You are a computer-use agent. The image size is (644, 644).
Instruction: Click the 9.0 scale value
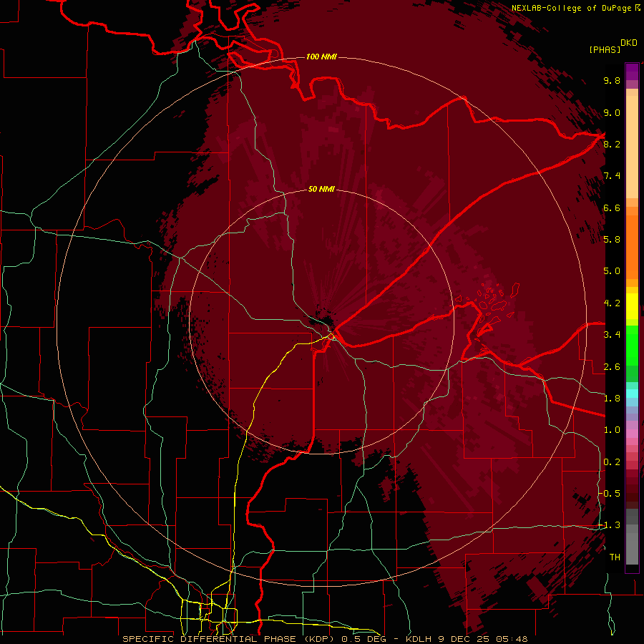[612, 112]
